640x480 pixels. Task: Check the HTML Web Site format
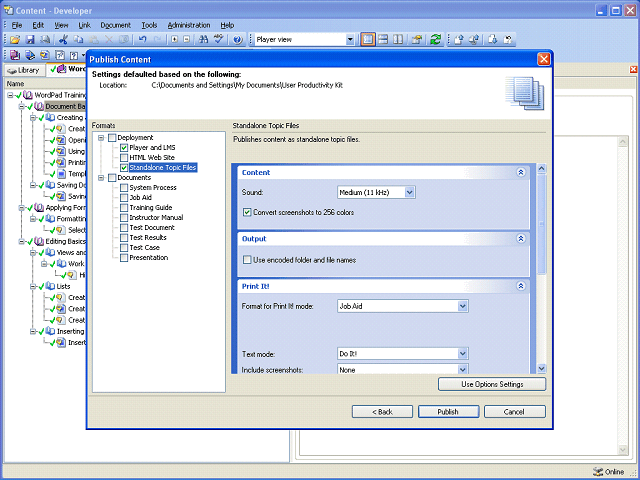[x=124, y=158]
